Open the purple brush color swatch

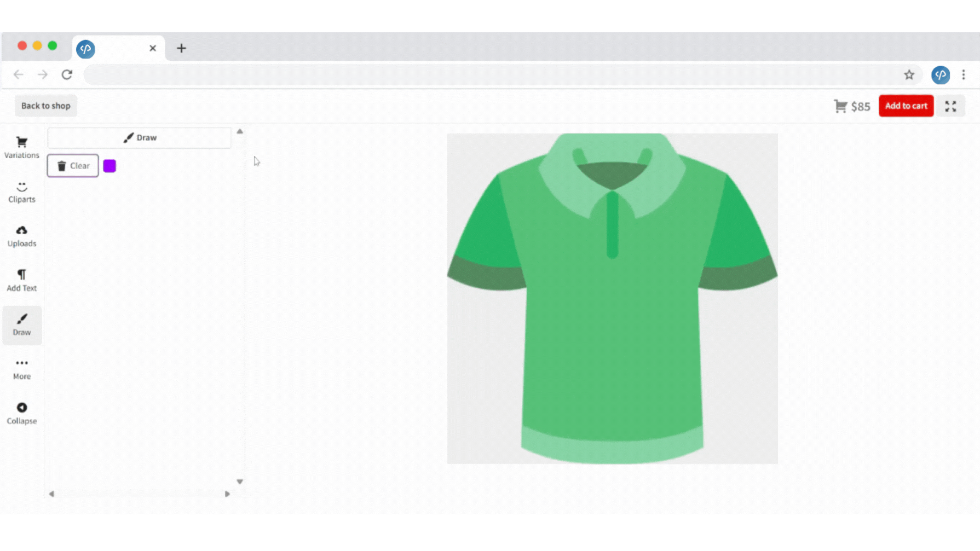109,166
